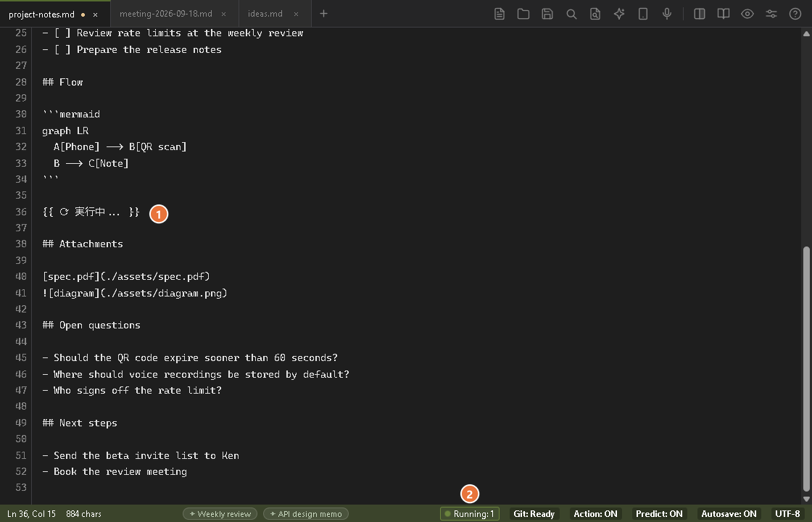
Task: Click the ## Flow heading line
Action: coord(62,82)
